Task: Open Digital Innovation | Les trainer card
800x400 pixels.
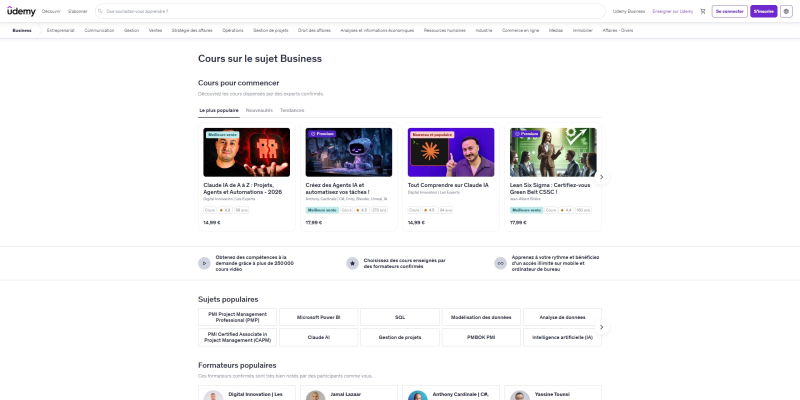Action: pos(246,393)
